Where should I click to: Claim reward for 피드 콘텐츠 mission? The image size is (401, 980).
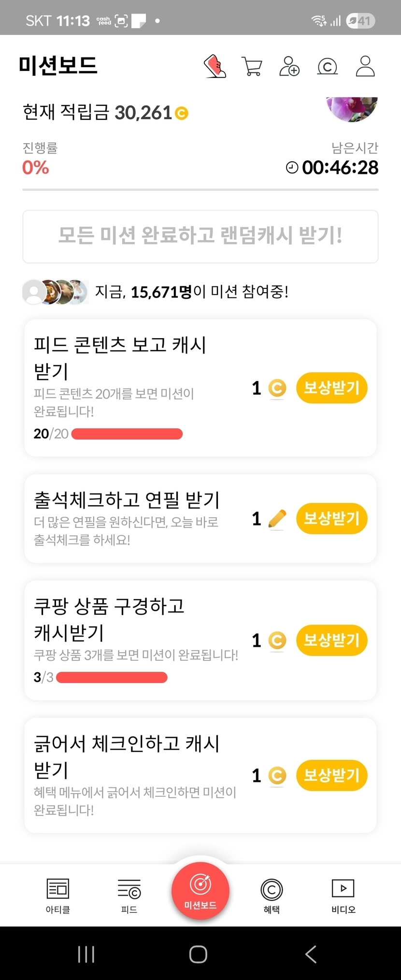(331, 388)
